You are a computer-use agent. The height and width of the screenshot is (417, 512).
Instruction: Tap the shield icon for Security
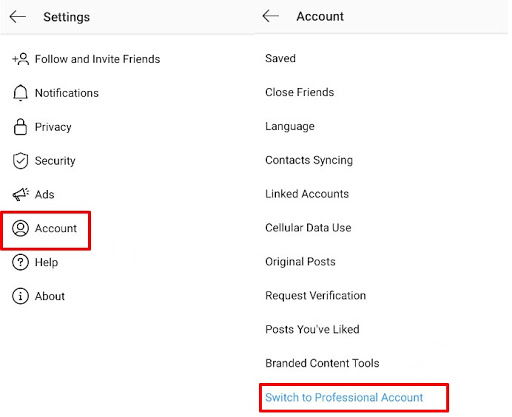(20, 161)
